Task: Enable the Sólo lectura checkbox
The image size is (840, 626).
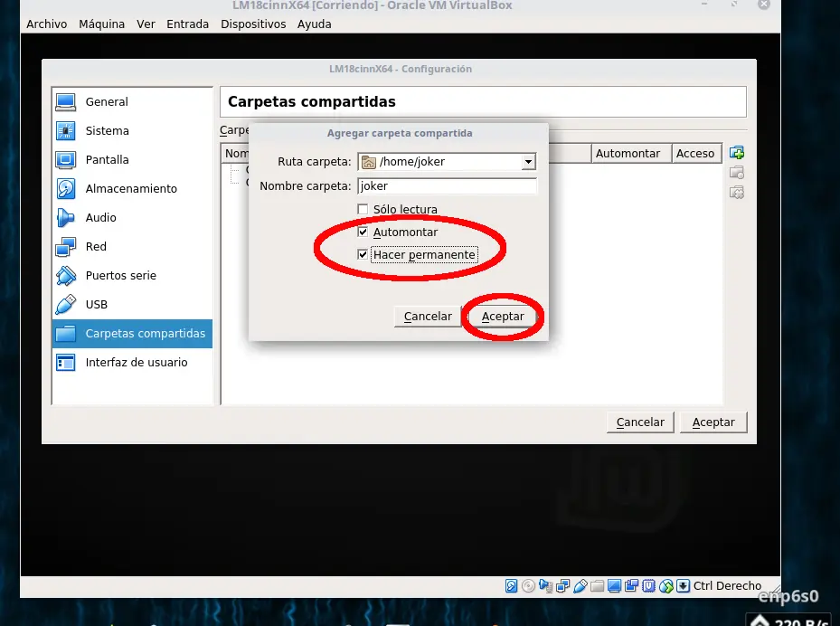Action: point(363,209)
